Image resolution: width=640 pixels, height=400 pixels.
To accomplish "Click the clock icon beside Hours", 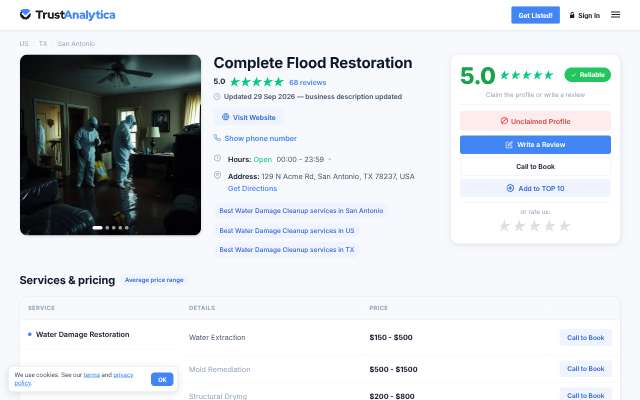I will (218, 158).
